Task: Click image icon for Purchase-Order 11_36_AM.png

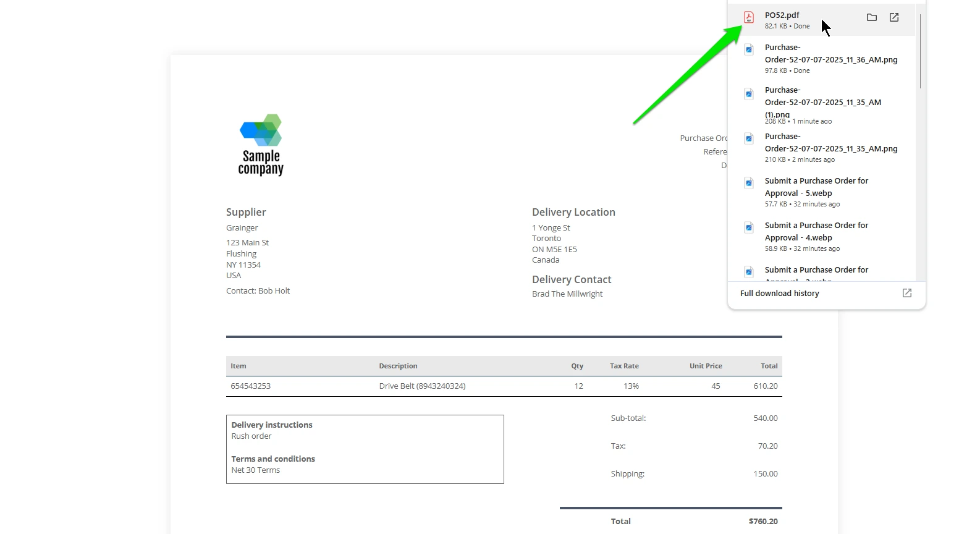Action: [x=749, y=49]
